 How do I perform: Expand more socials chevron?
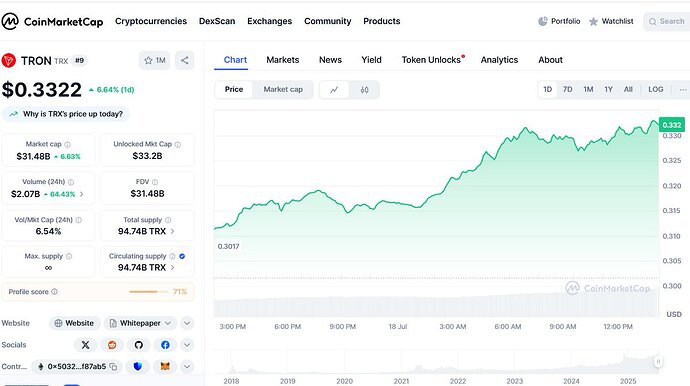coord(187,345)
